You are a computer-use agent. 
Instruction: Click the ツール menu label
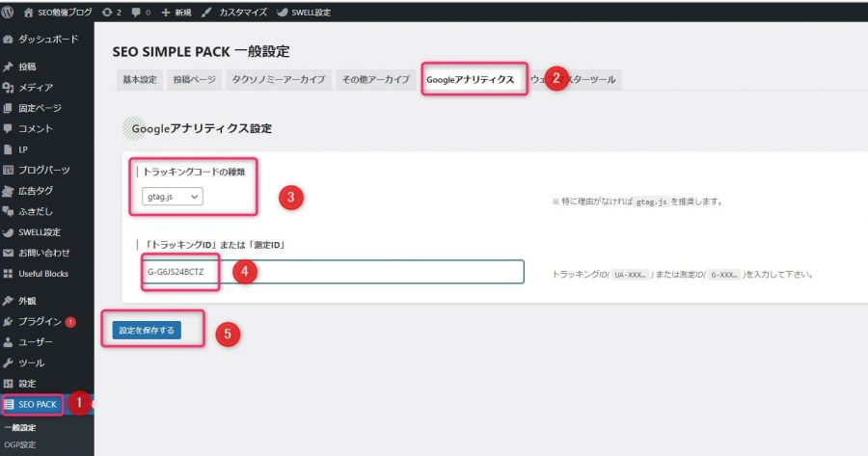pyautogui.click(x=32, y=363)
